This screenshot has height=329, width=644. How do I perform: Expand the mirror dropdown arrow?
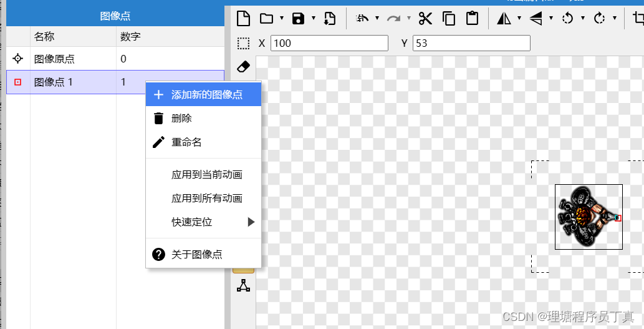(519, 18)
